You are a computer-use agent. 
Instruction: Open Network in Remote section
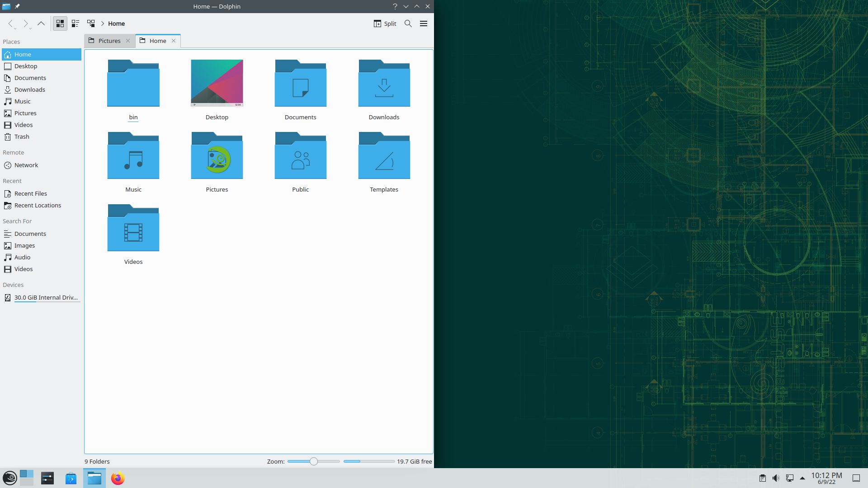26,165
